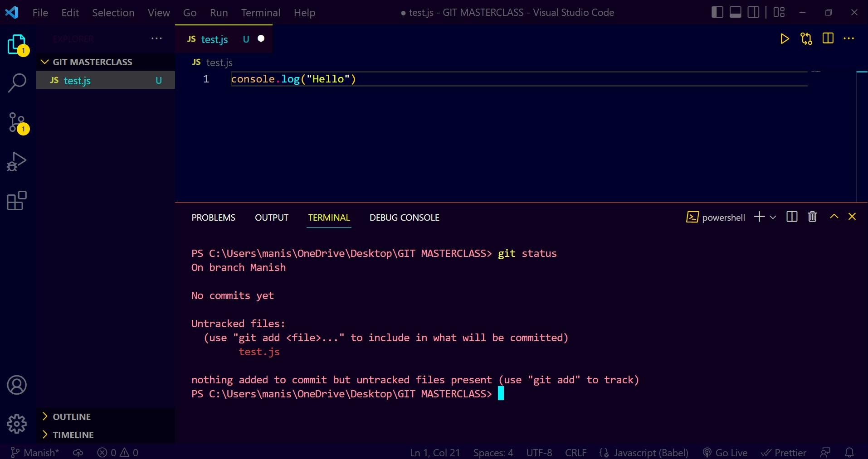Open the Terminal menu
The height and width of the screenshot is (459, 868).
[261, 13]
